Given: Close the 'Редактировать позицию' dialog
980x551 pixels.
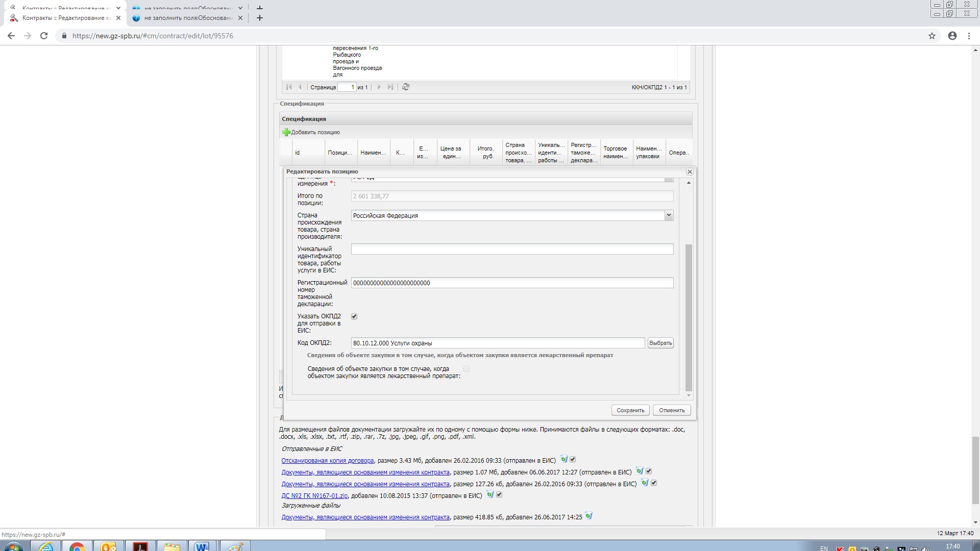Looking at the screenshot, I should (x=690, y=172).
